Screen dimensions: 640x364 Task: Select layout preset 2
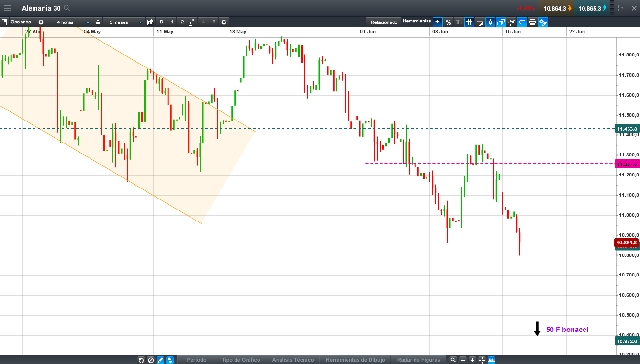click(182, 22)
